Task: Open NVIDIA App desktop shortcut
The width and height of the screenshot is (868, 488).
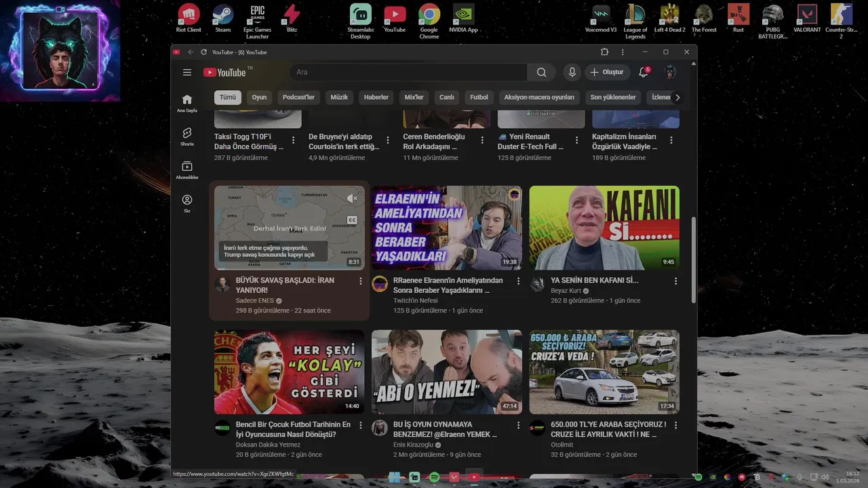Action: (x=463, y=18)
